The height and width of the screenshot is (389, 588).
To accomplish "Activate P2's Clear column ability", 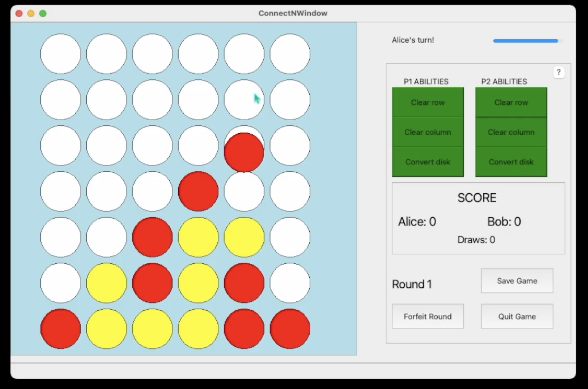I will point(511,132).
